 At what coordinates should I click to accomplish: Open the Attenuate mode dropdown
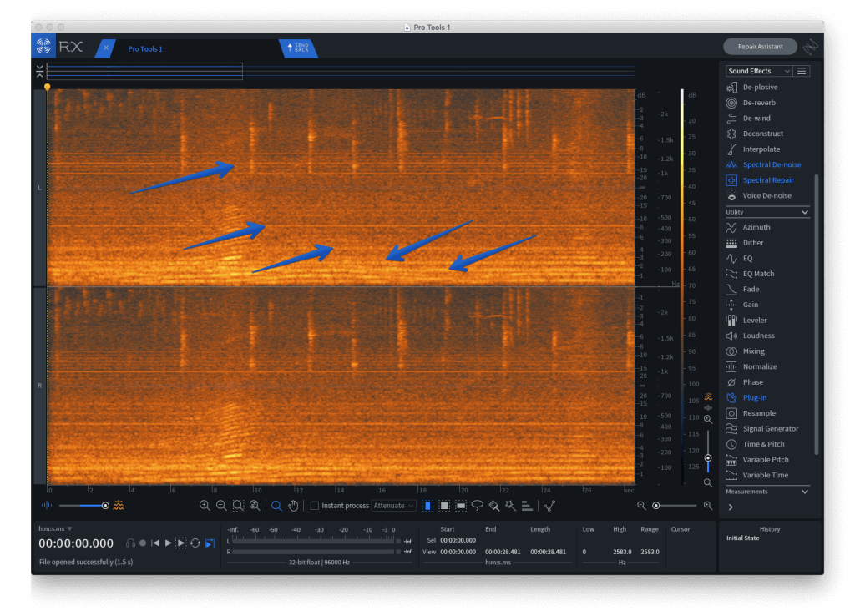[393, 506]
